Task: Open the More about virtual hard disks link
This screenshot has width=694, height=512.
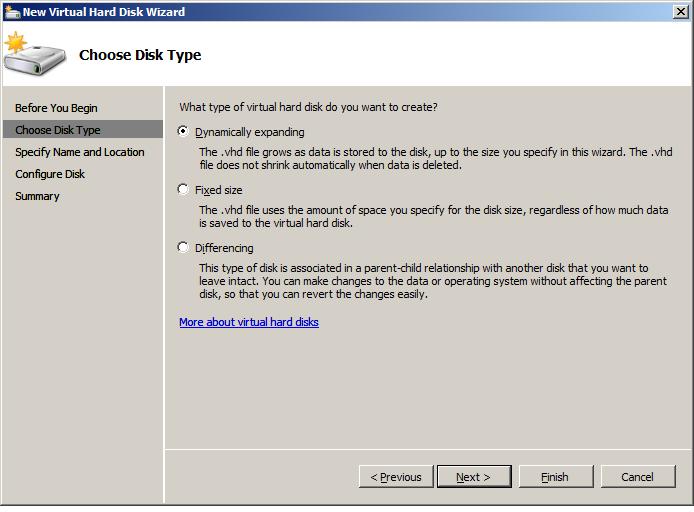Action: (x=249, y=322)
